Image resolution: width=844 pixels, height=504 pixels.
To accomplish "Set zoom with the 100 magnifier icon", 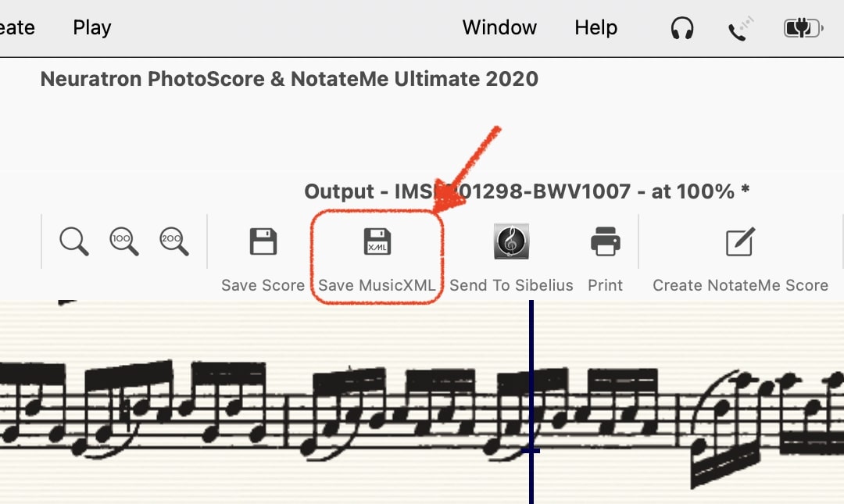I will click(123, 241).
